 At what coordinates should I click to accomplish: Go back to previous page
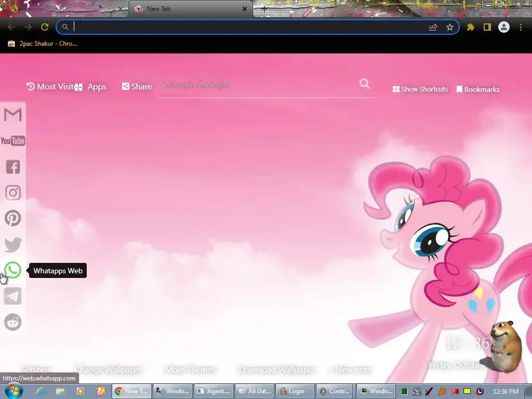11,27
